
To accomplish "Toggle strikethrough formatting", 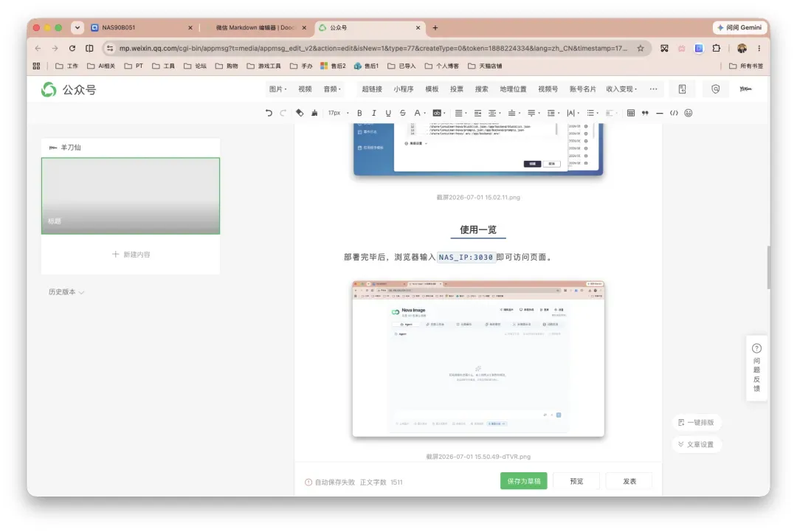I will (403, 114).
